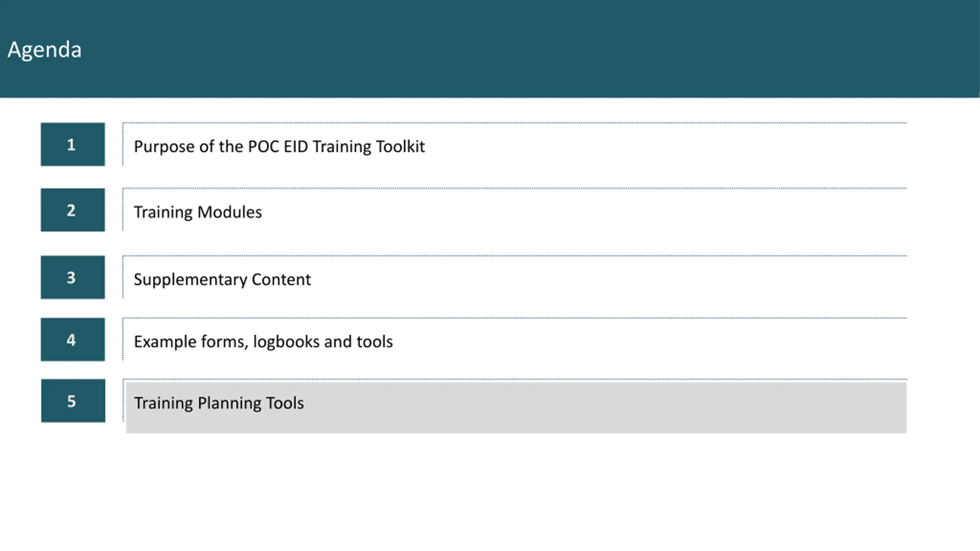Open Example forms, logbooks and tools
The height and width of the screenshot is (551, 980).
click(x=263, y=342)
